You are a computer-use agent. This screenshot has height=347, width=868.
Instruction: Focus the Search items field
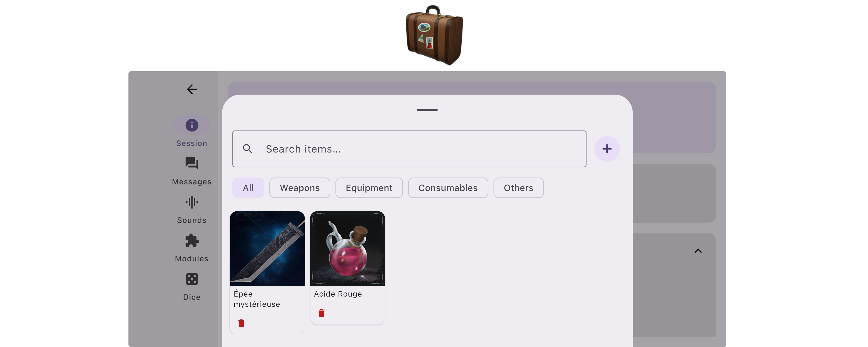(409, 149)
